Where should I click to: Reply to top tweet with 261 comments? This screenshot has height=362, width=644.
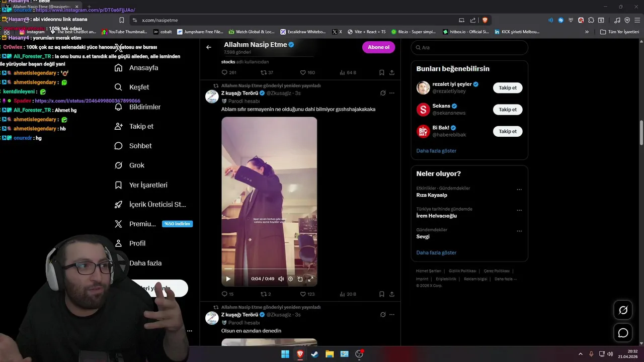click(x=229, y=72)
